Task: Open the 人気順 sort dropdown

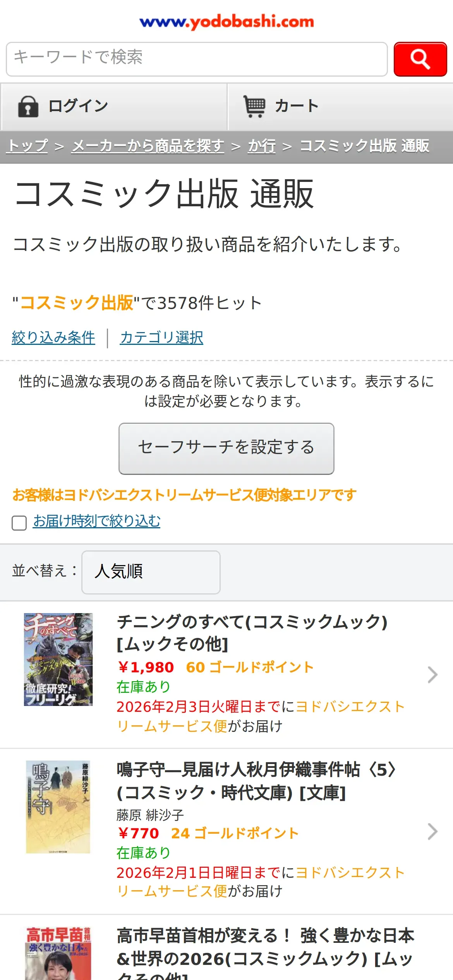Action: [x=151, y=572]
